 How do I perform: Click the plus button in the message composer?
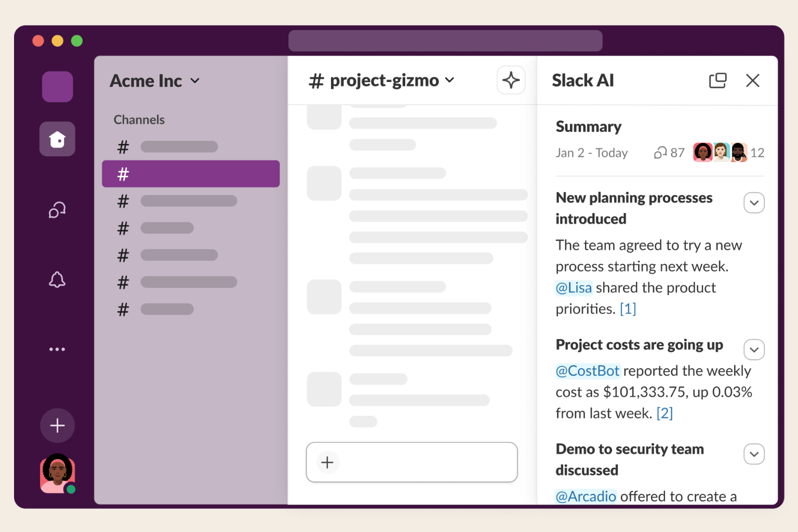pyautogui.click(x=327, y=462)
